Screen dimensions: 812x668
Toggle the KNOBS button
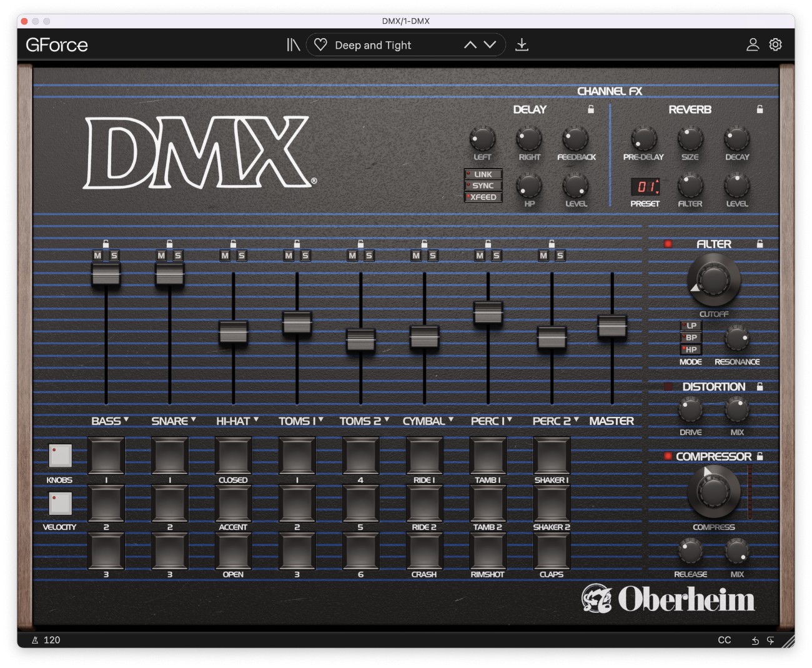pyautogui.click(x=60, y=456)
